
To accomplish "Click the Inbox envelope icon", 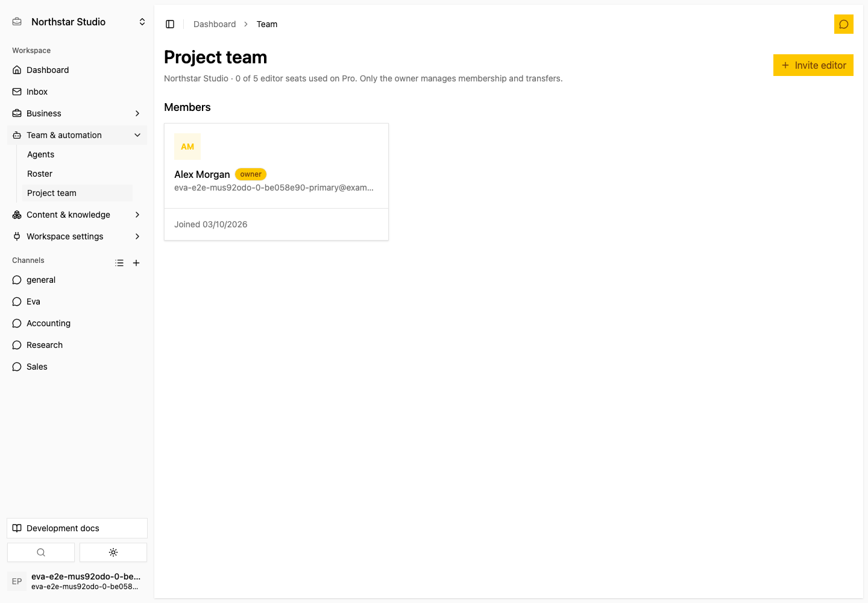I will tap(17, 92).
